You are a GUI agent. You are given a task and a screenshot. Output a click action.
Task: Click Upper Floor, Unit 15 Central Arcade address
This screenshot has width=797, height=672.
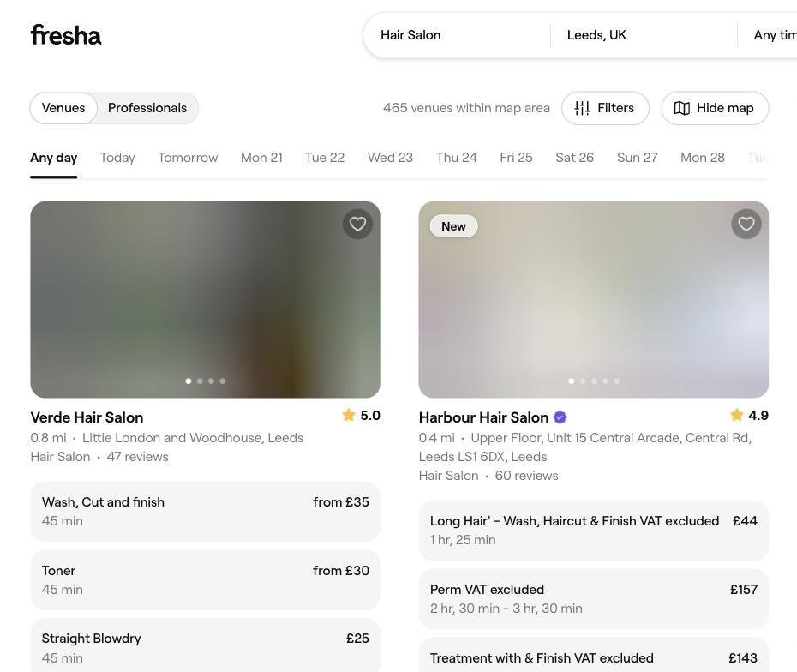[x=585, y=447]
